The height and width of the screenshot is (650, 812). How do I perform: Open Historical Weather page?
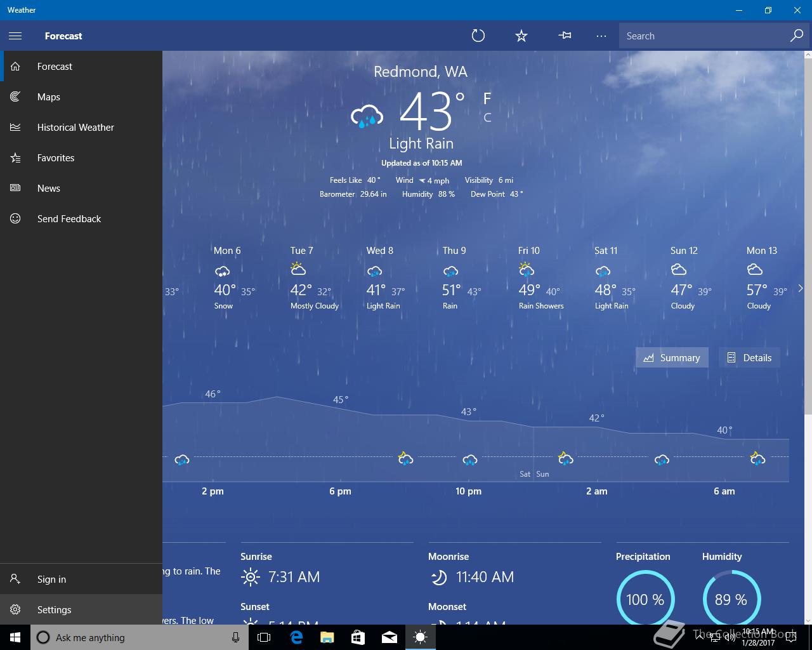pos(81,127)
